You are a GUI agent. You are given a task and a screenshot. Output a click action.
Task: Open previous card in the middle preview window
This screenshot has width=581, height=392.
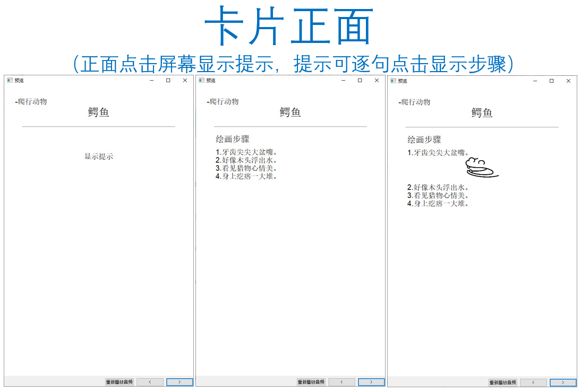(x=341, y=382)
